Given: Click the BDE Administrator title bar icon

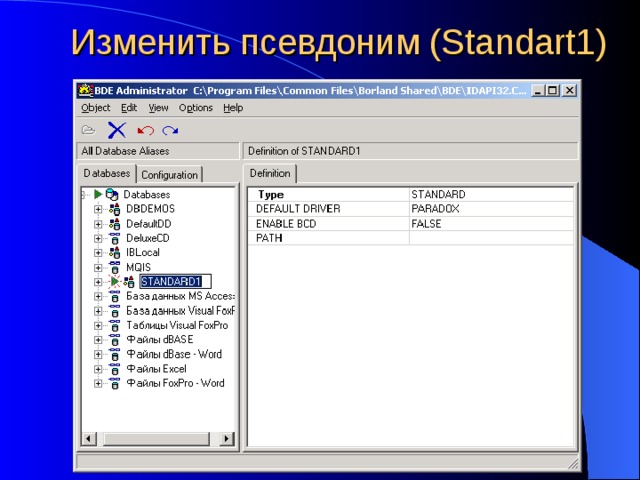Looking at the screenshot, I should 85,90.
